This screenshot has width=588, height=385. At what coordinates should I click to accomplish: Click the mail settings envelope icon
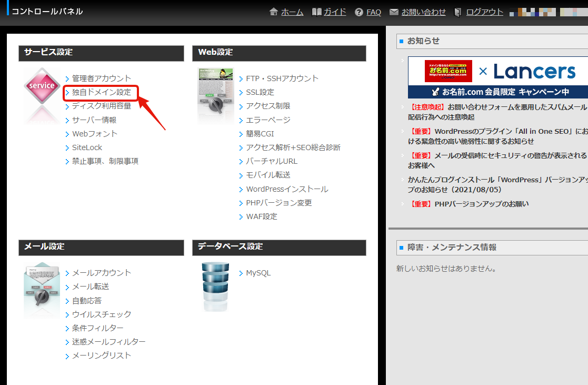coord(42,290)
